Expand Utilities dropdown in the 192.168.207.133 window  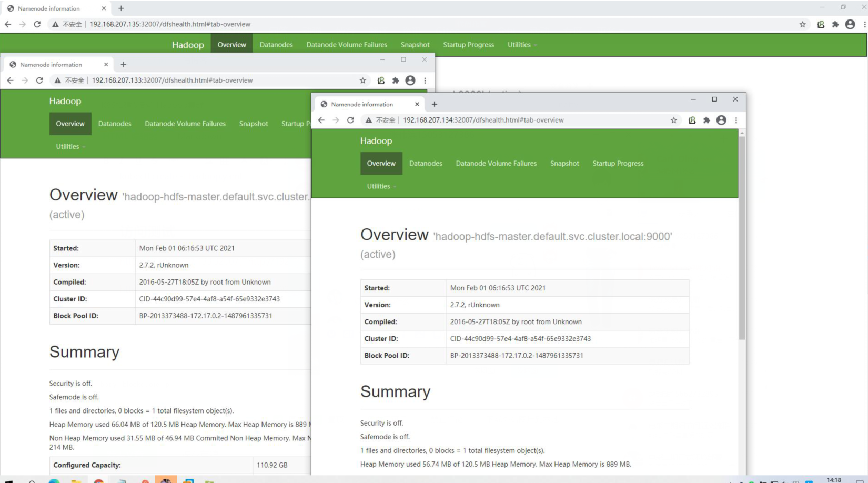(70, 147)
